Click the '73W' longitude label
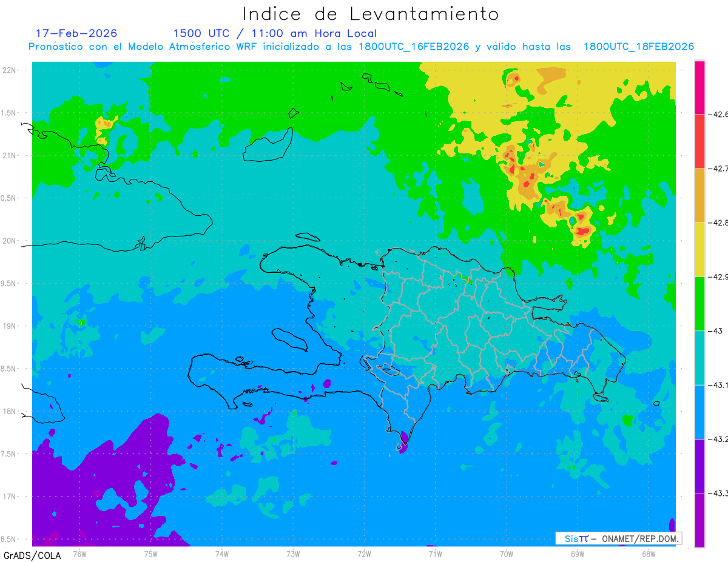Viewport: 728px width, 562px height. [293, 554]
